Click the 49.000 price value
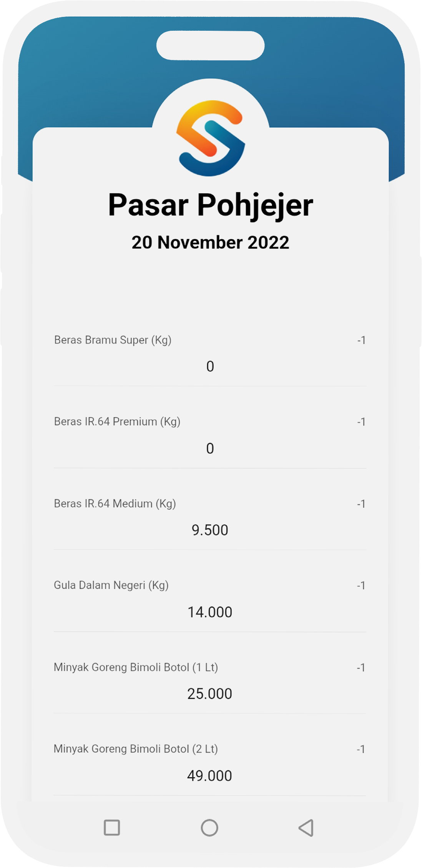 210,776
